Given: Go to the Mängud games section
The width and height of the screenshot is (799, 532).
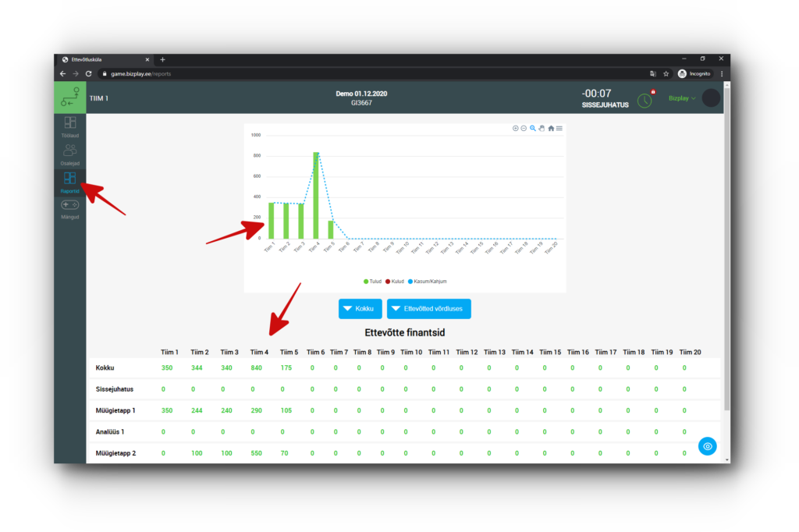Looking at the screenshot, I should point(70,208).
